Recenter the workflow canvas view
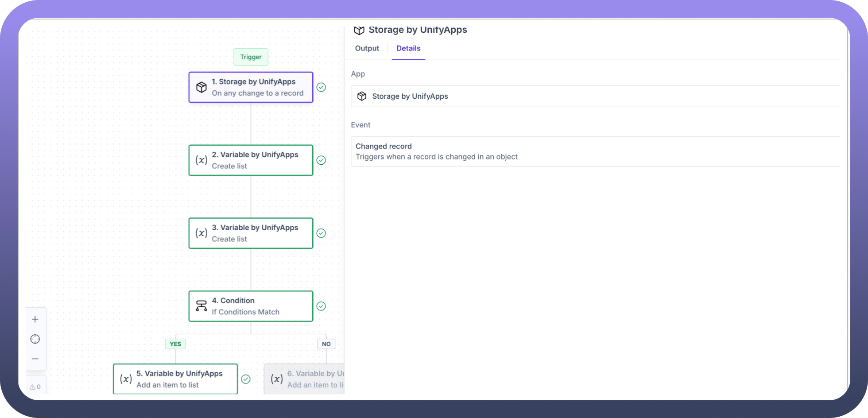The image size is (868, 418). tap(35, 339)
